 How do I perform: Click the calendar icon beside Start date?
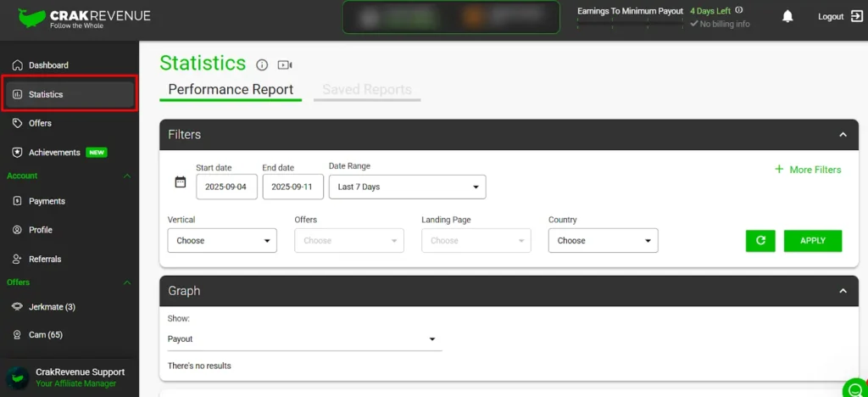click(x=180, y=182)
